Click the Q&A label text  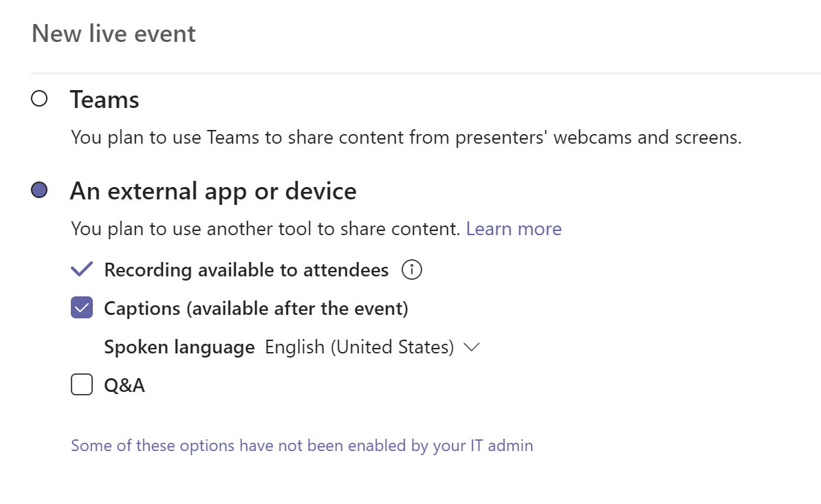(124, 386)
